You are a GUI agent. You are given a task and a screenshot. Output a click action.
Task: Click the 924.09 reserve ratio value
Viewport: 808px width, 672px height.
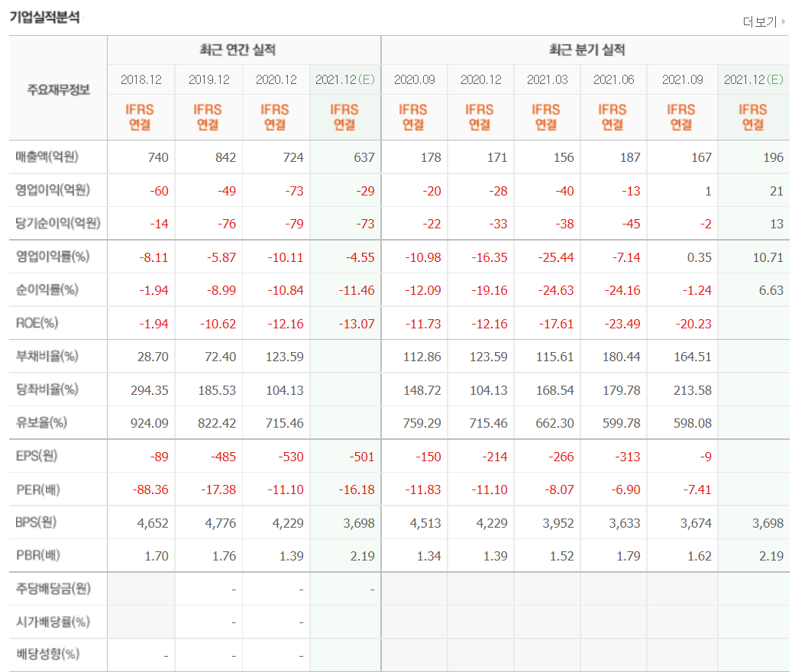[150, 424]
